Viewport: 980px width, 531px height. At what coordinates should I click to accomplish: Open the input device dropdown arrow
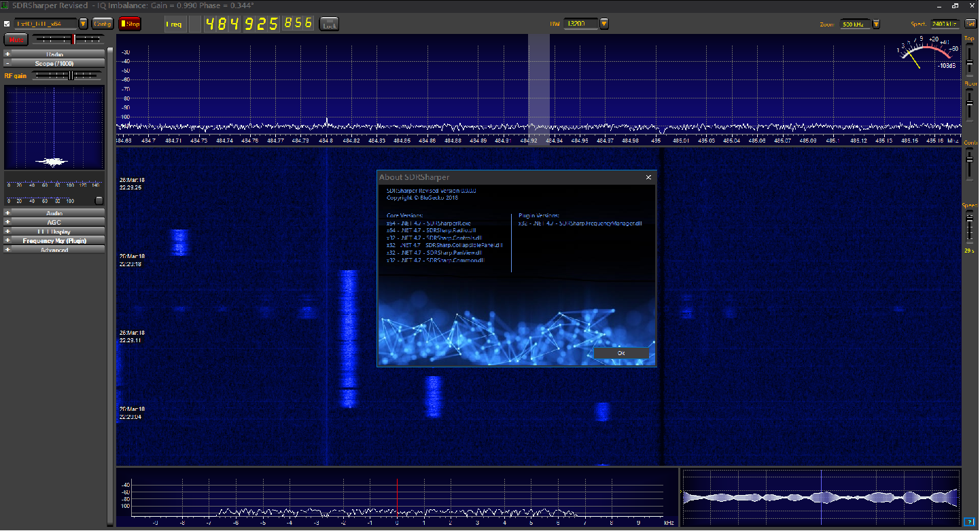(84, 24)
